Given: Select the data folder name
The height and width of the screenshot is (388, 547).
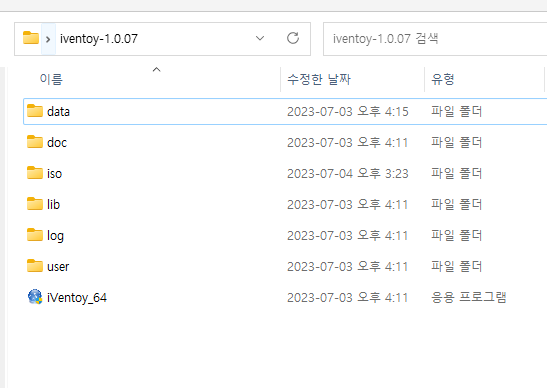Looking at the screenshot, I should (58, 112).
